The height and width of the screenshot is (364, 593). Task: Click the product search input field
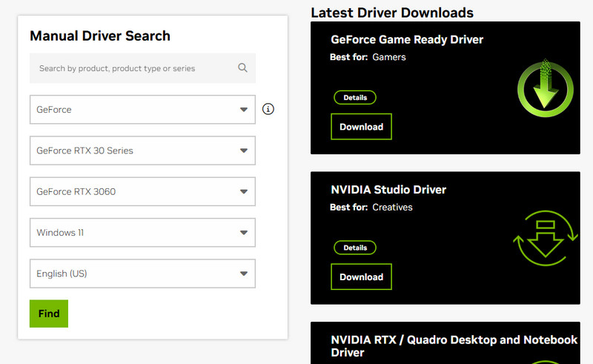coord(142,68)
